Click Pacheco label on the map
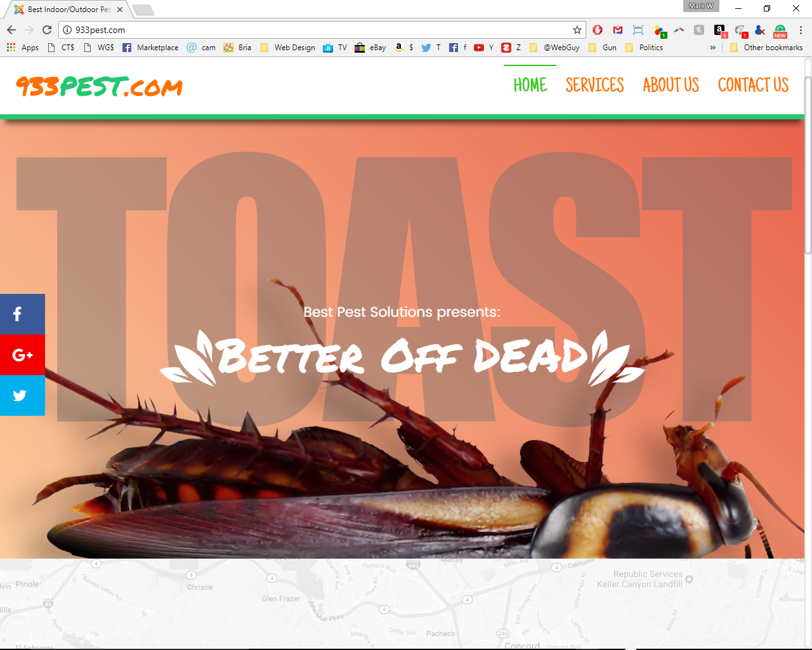Screen dimensions: 812x650 tap(441, 633)
